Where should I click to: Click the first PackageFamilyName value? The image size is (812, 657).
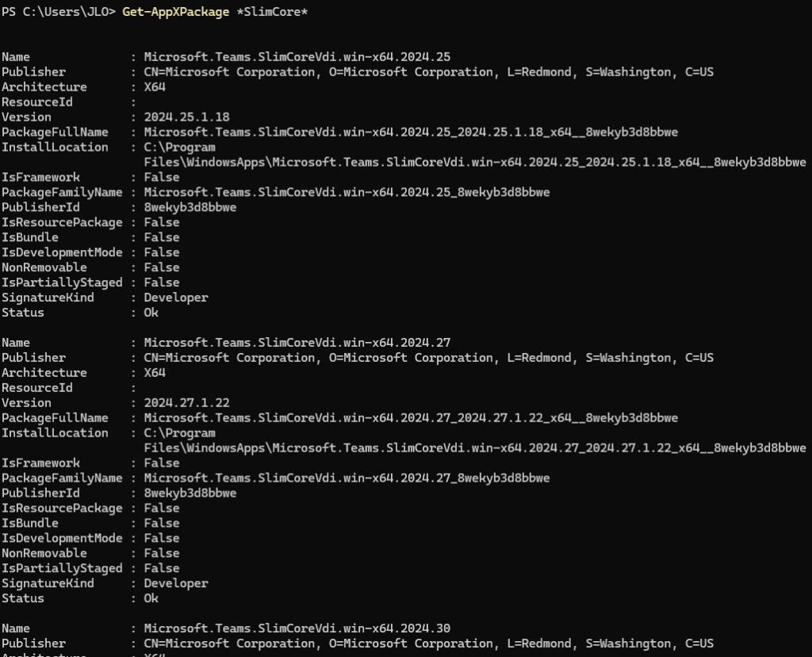347,192
